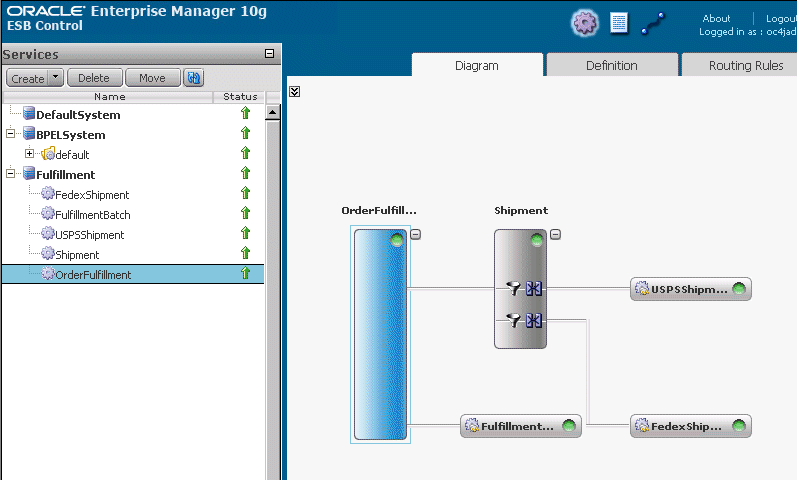Image resolution: width=797 pixels, height=480 pixels.
Task: Click the default service group folder icon
Action: click(48, 154)
